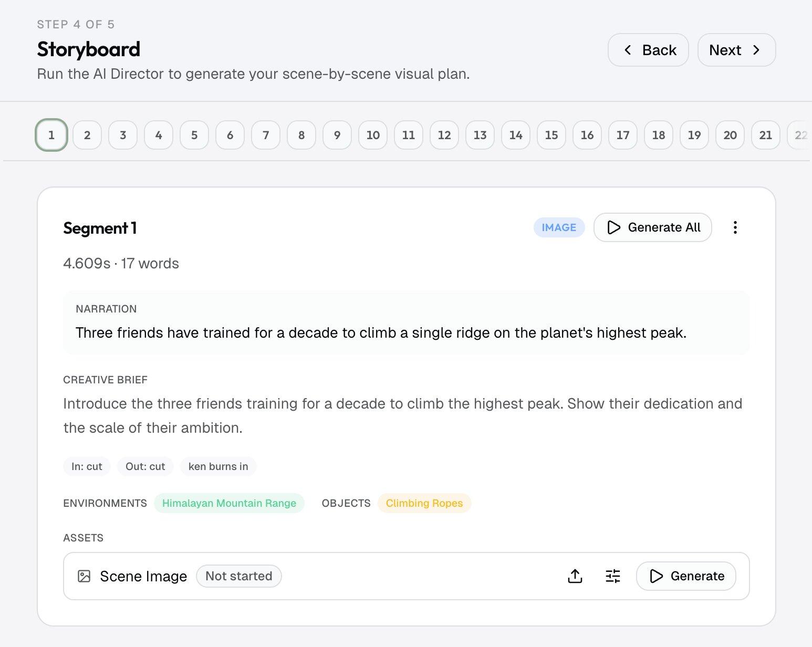Select segment tab 11
812x647 pixels.
tap(409, 135)
